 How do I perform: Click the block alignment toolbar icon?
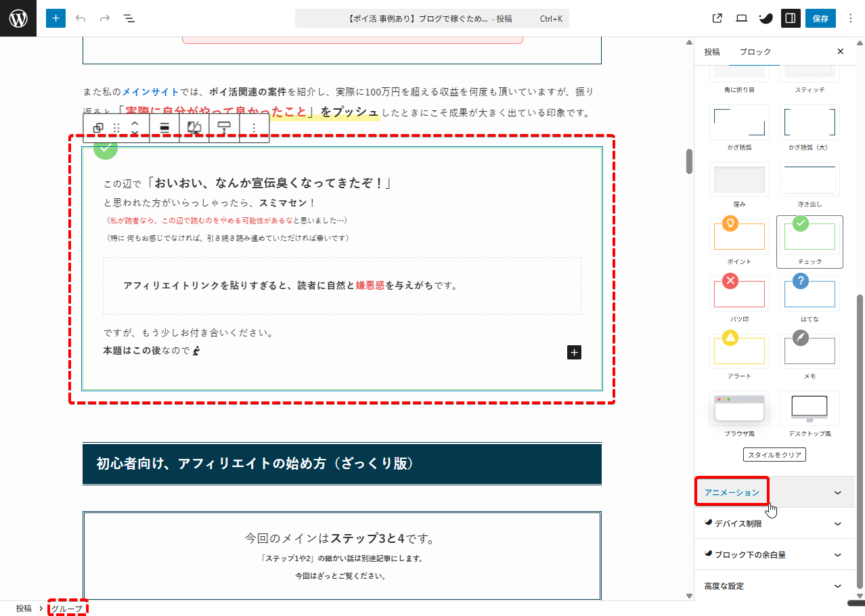point(164,128)
